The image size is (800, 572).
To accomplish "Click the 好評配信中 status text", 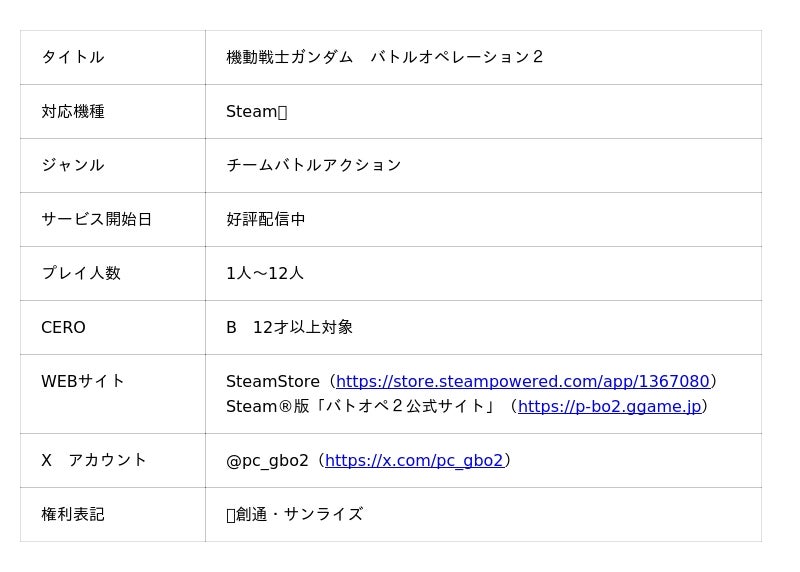I will coord(265,219).
